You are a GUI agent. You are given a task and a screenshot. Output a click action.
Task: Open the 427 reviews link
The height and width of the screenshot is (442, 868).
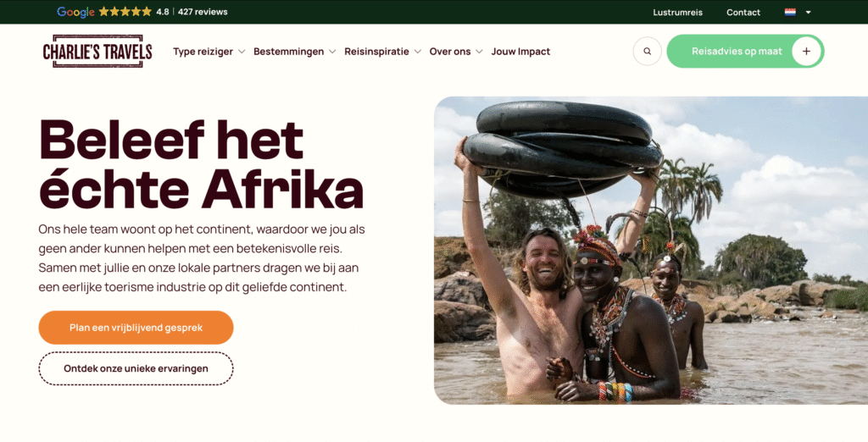(x=203, y=12)
